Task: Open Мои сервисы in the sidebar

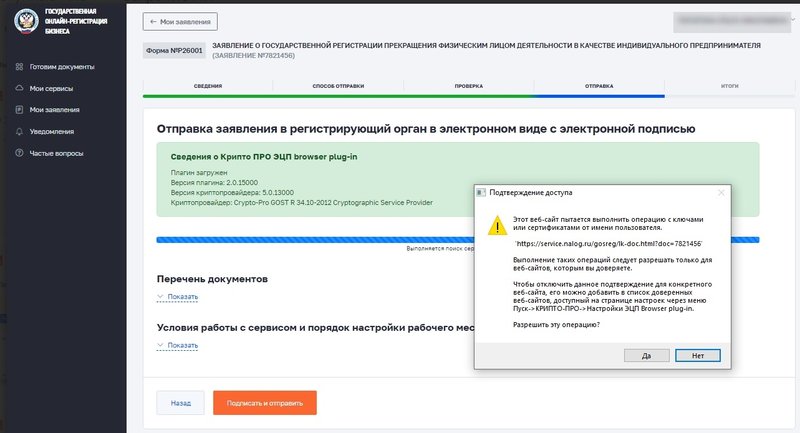Action: tap(51, 88)
